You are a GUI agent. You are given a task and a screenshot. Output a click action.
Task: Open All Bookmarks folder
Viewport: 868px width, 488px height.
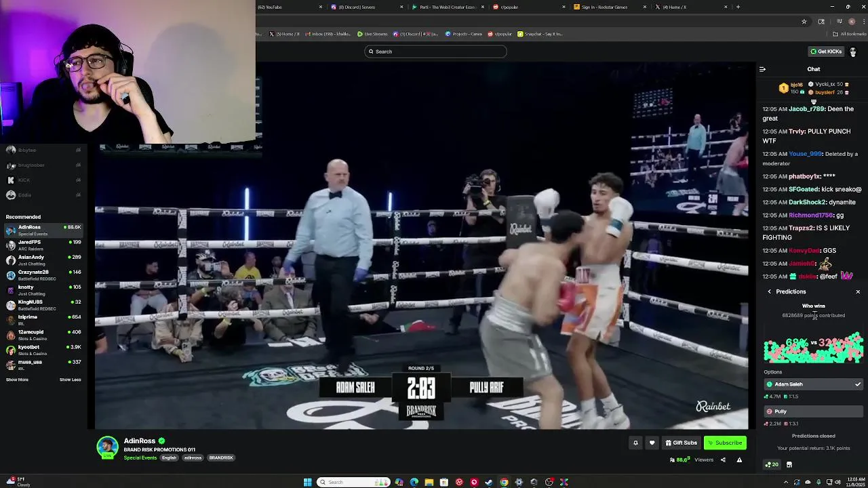pyautogui.click(x=851, y=34)
